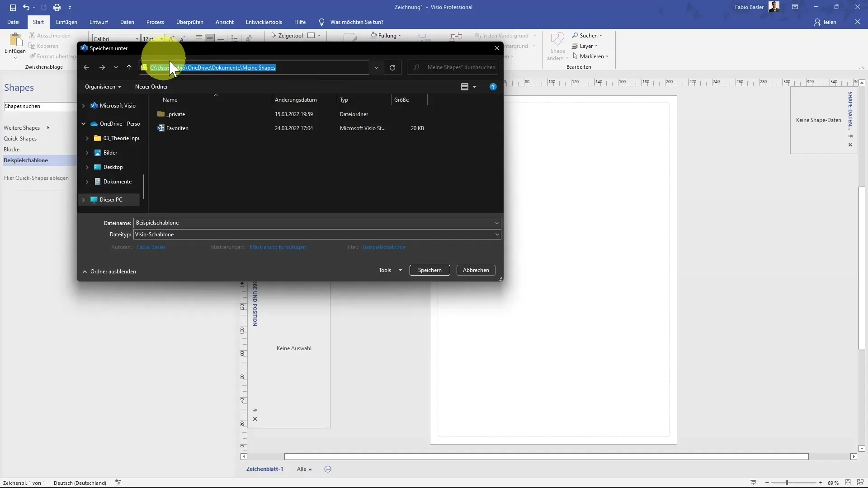The width and height of the screenshot is (868, 488).
Task: Click the Einfügen paste icon
Action: tap(15, 41)
